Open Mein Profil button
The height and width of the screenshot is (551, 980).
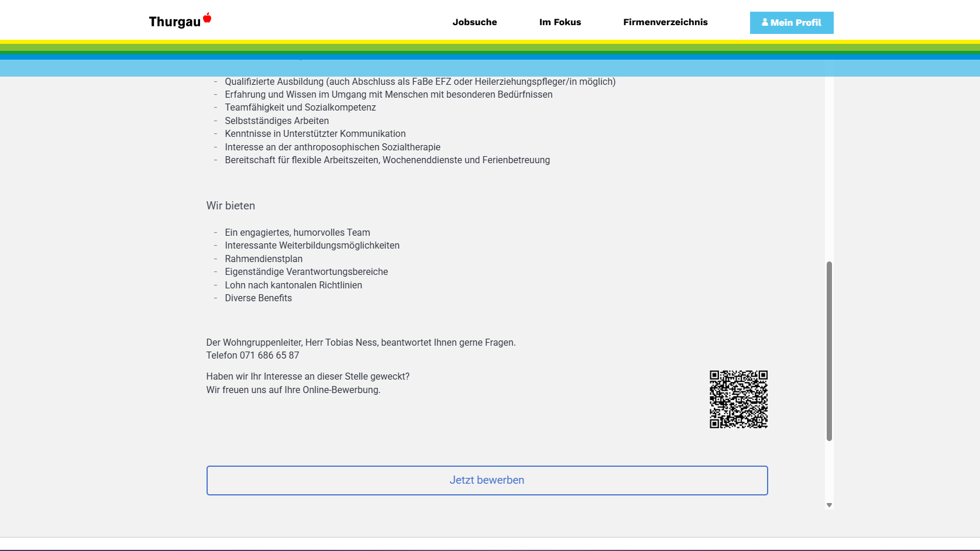[792, 23]
